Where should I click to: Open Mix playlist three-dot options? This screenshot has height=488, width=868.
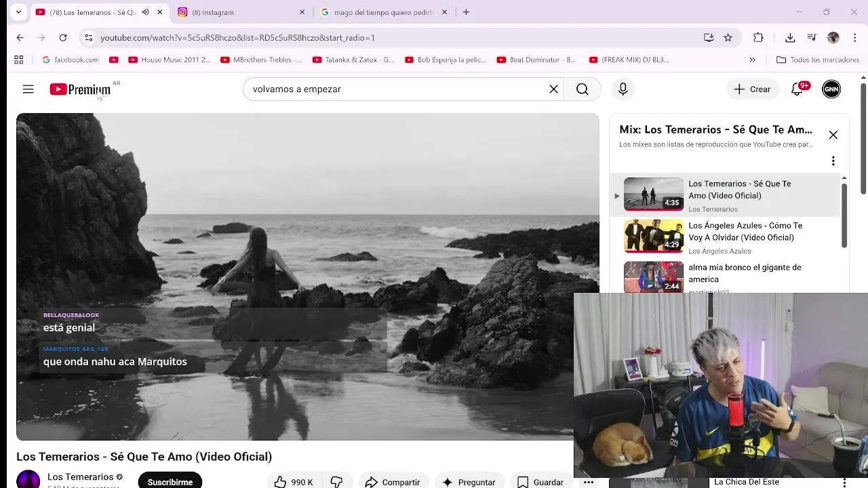click(x=833, y=161)
